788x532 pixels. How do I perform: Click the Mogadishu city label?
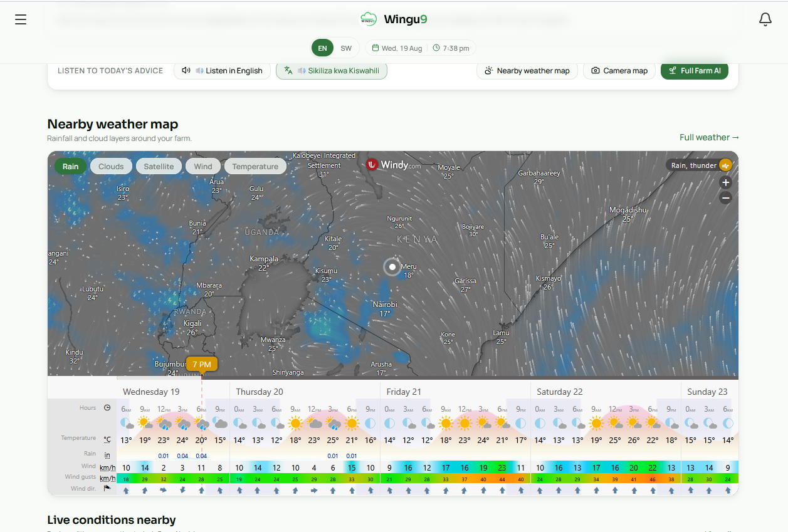coord(628,210)
